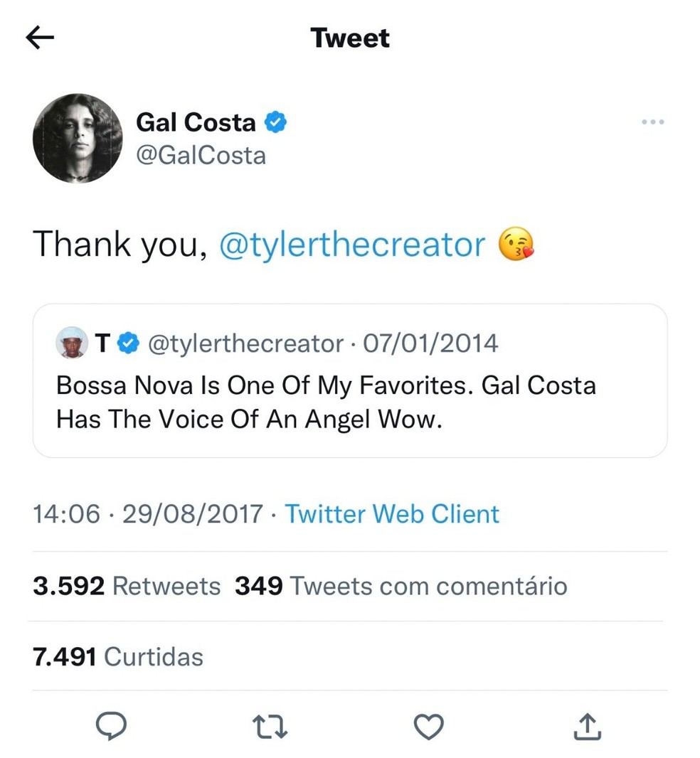Click the reply speech bubble icon
Screen dimensions: 700x758
click(110, 726)
